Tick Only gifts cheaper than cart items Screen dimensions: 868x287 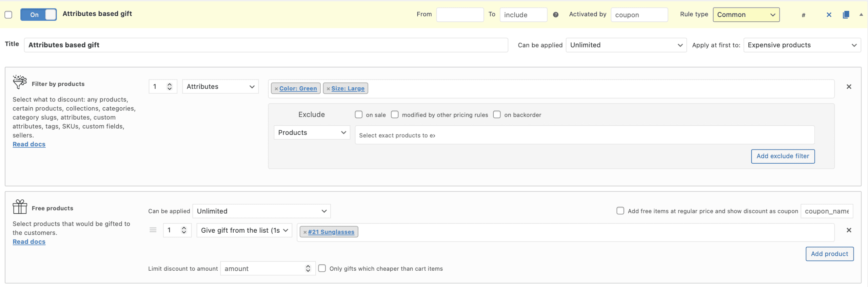point(322,268)
